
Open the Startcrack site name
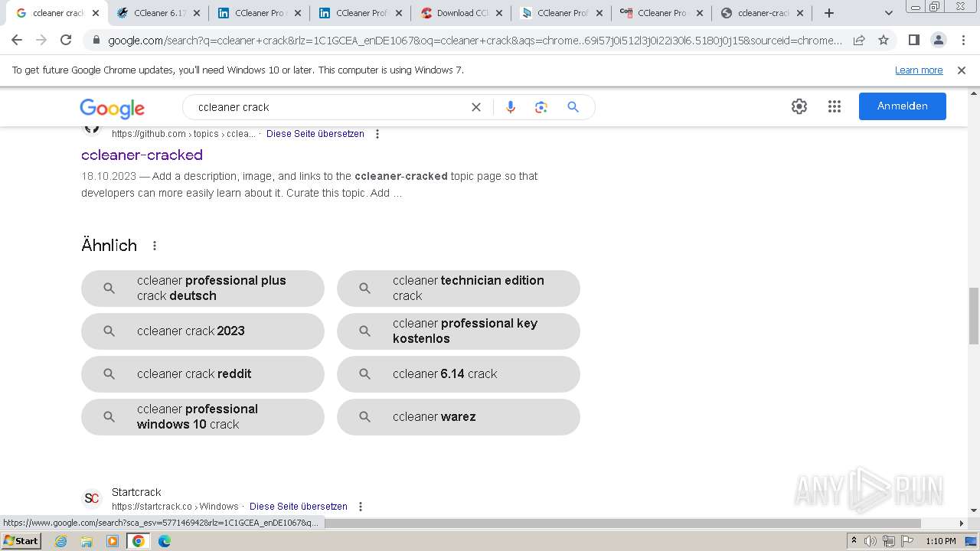click(136, 492)
